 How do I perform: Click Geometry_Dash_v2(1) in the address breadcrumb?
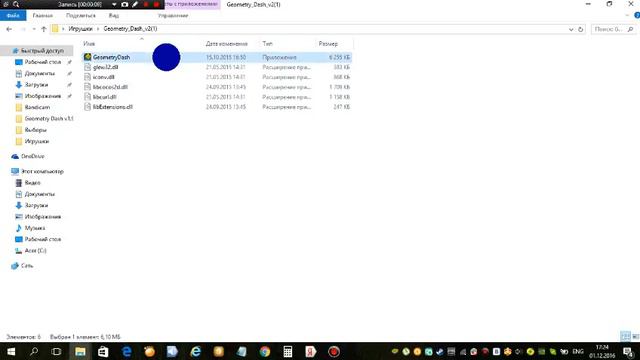point(130,29)
